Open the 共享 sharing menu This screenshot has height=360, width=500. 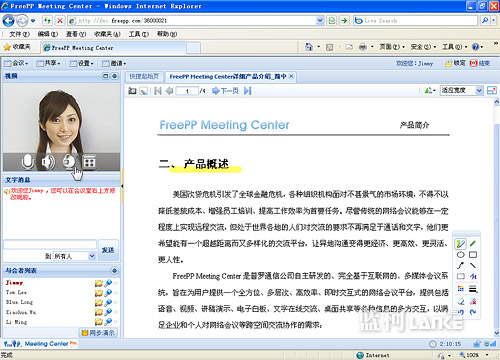tap(48, 63)
